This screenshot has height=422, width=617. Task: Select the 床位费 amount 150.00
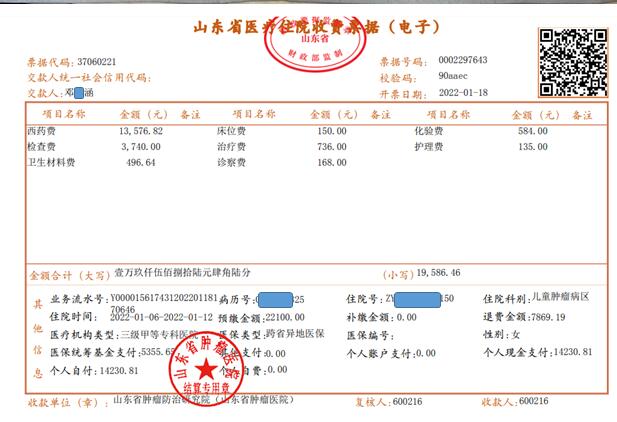click(x=332, y=131)
